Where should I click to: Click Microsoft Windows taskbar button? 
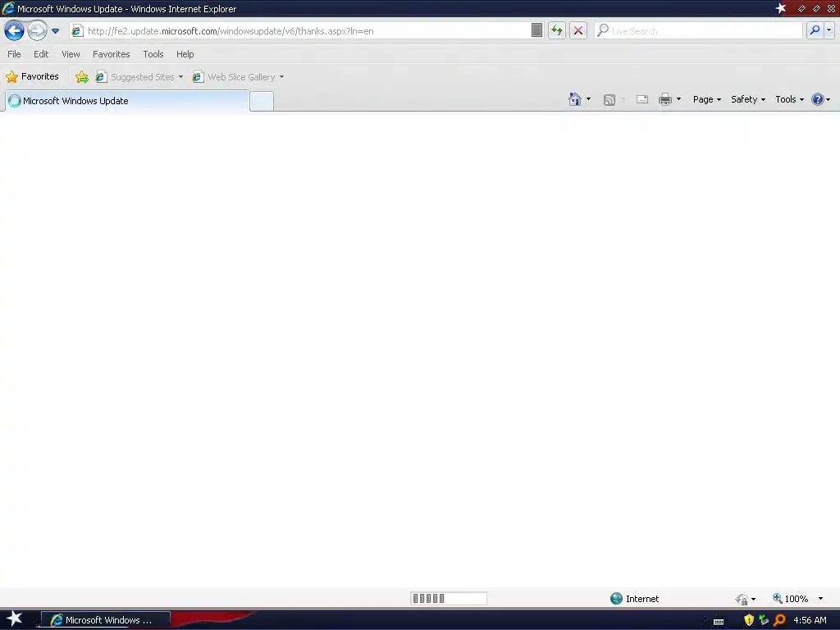coord(106,620)
